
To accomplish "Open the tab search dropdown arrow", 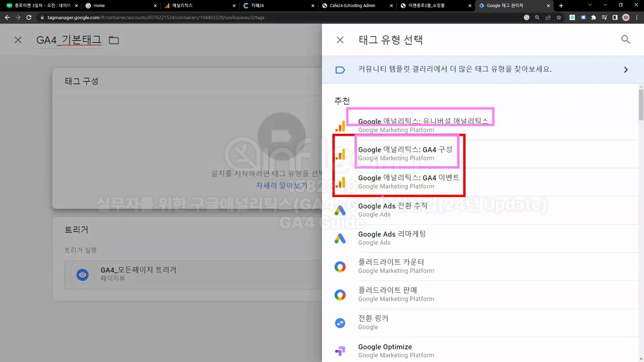I will tap(591, 6).
